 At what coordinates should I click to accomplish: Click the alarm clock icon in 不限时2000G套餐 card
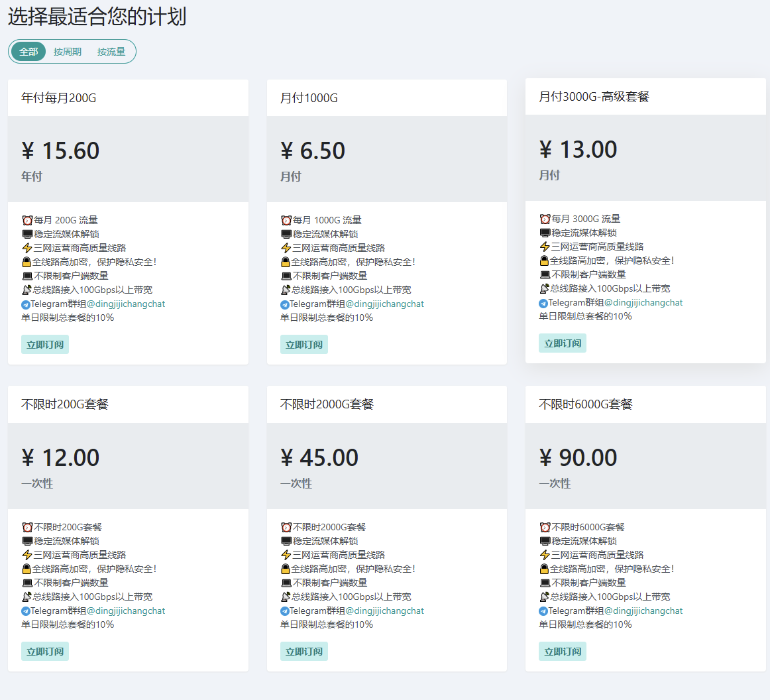point(286,527)
